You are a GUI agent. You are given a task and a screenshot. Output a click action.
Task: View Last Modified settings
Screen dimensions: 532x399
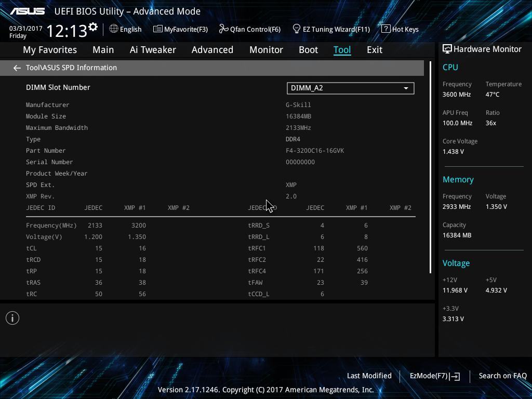pyautogui.click(x=369, y=376)
